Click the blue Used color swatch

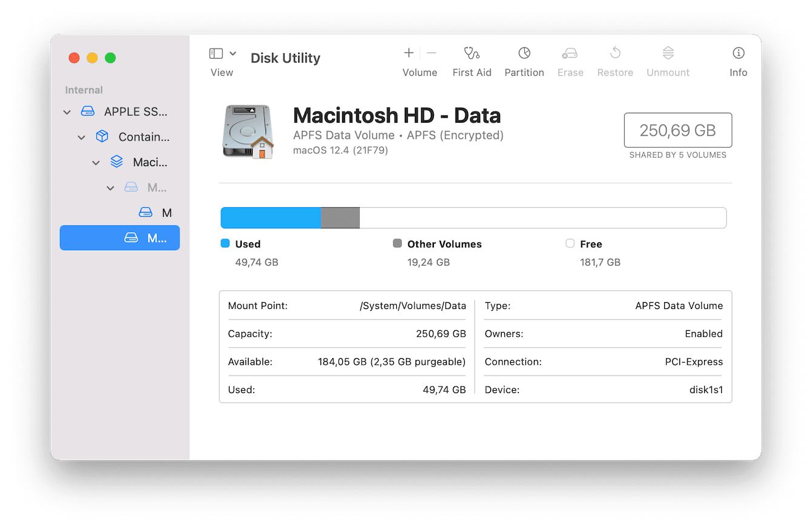pos(227,243)
